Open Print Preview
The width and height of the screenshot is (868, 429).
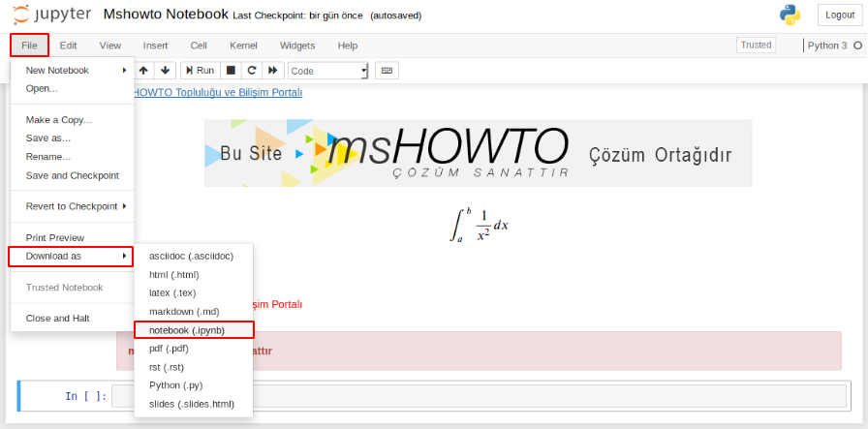(x=73, y=238)
